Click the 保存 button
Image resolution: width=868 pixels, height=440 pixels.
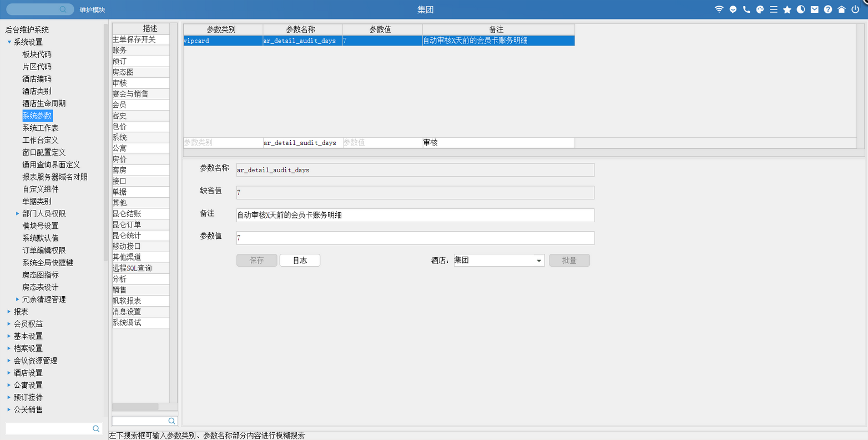click(256, 260)
